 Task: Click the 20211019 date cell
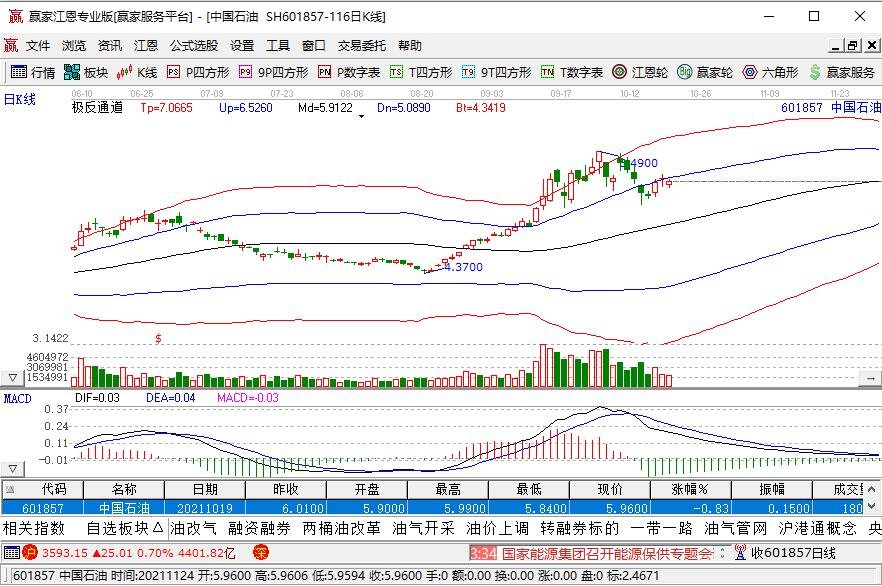point(205,508)
